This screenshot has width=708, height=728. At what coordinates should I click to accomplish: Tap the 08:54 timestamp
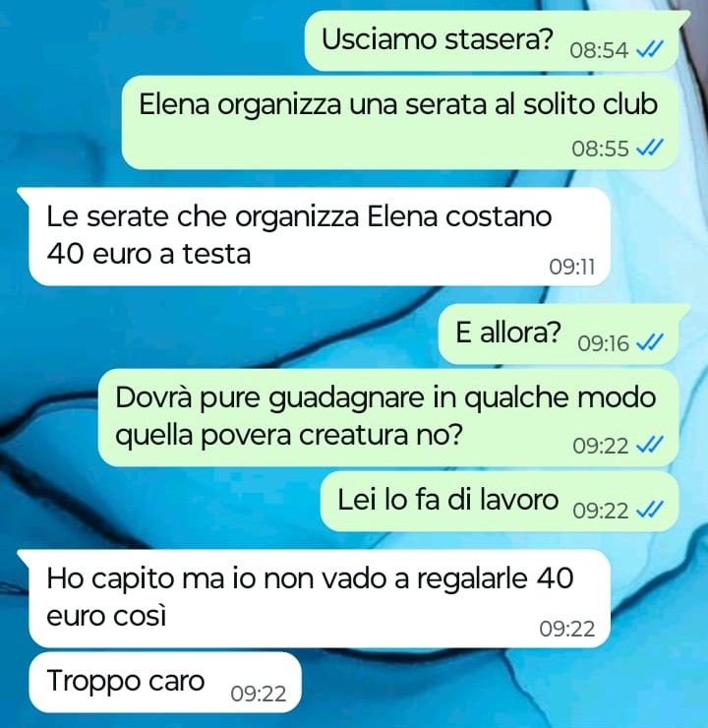click(x=599, y=50)
